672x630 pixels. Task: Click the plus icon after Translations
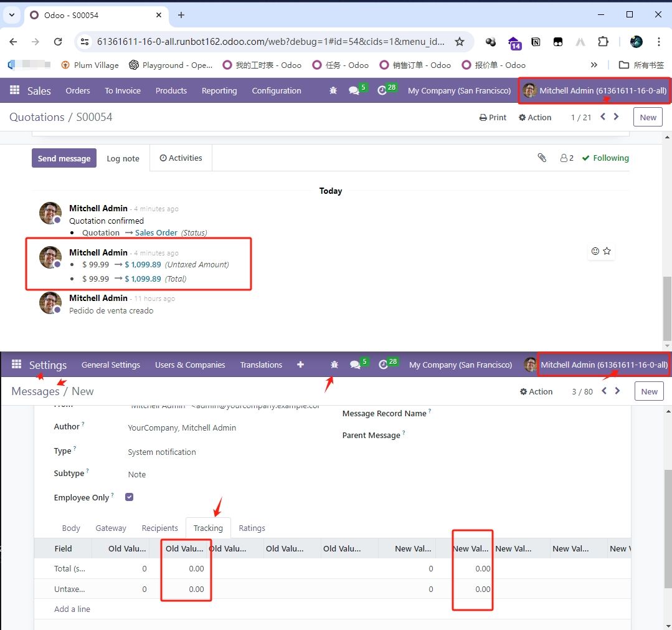300,365
